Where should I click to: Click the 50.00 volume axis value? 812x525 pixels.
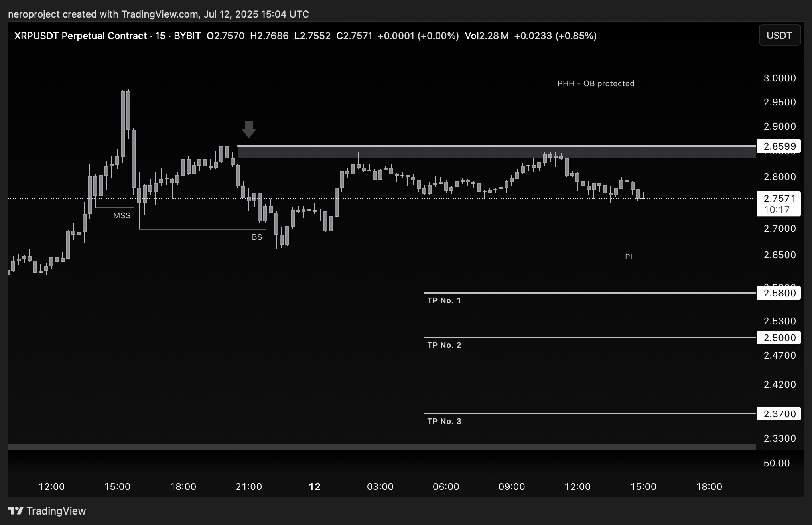point(777,463)
